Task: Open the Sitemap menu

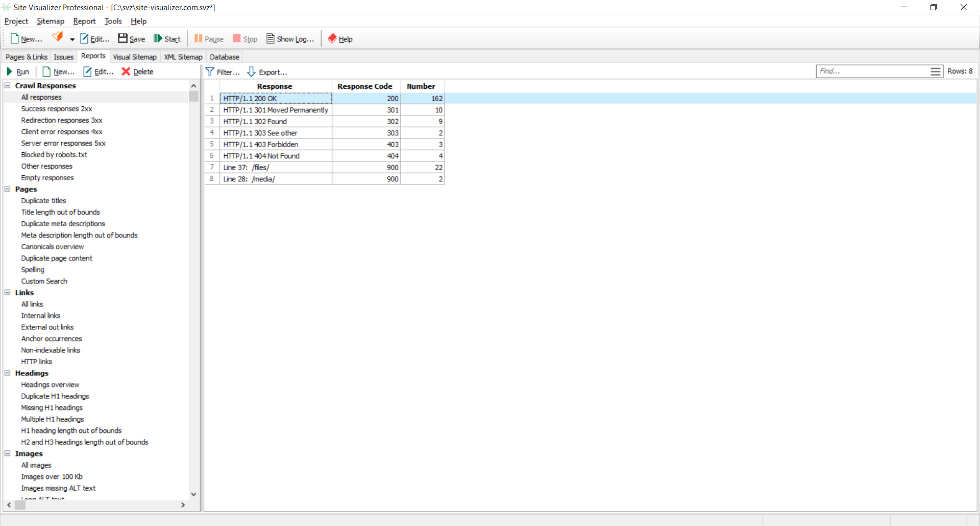Action: [50, 21]
